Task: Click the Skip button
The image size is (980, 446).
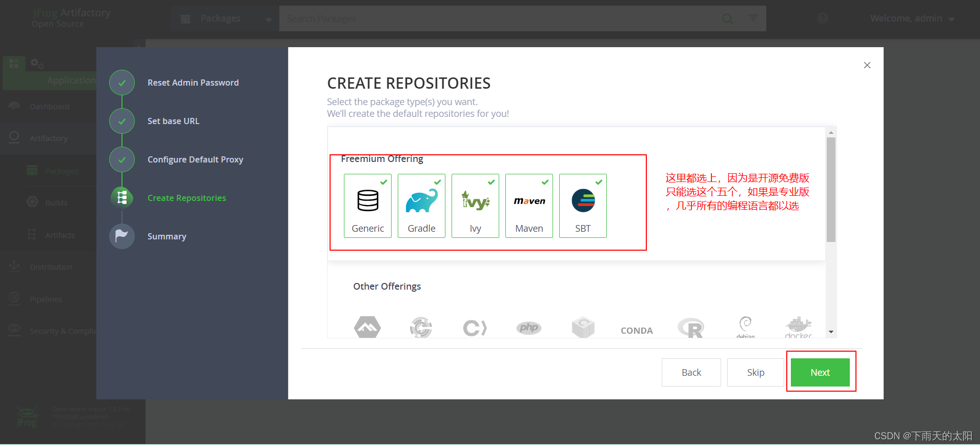Action: (756, 372)
